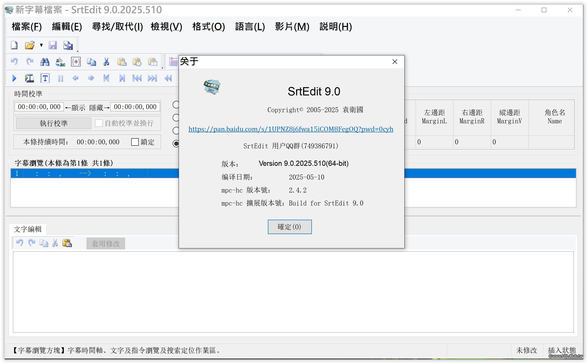
Task: Click the Paste clipboard with table icon
Action: coord(152,62)
